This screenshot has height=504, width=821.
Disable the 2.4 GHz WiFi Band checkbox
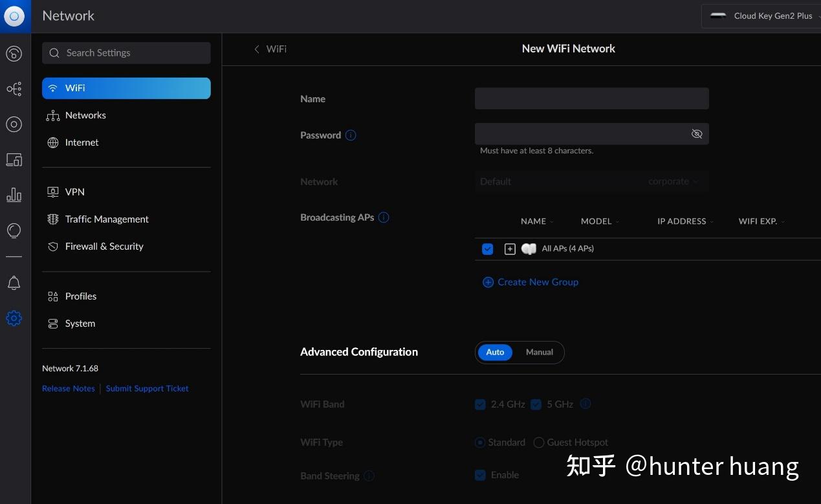[480, 404]
